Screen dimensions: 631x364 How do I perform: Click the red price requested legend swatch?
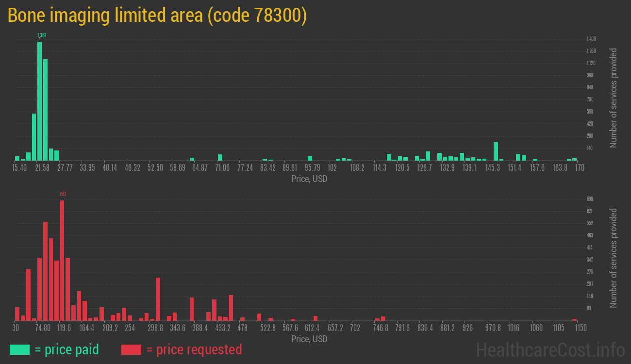(131, 349)
